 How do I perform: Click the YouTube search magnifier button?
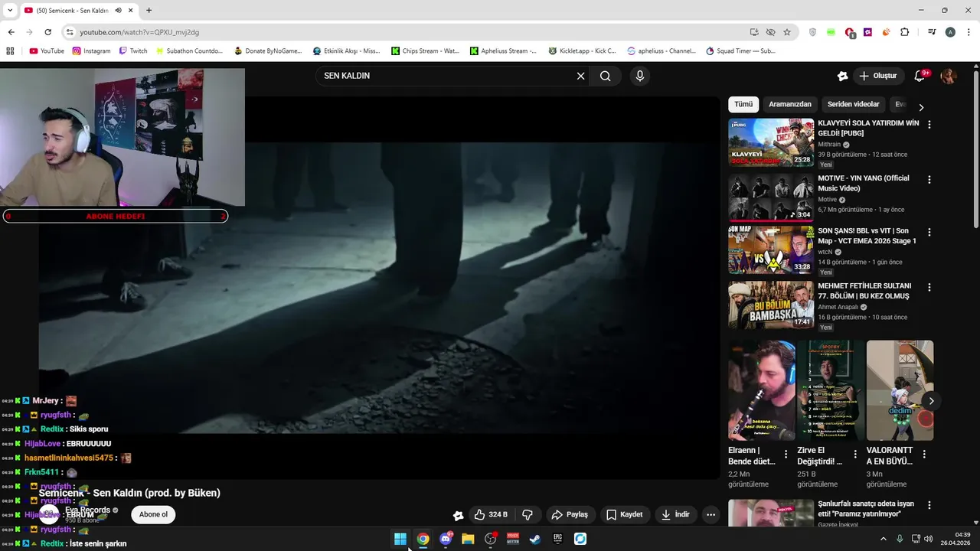click(x=606, y=76)
